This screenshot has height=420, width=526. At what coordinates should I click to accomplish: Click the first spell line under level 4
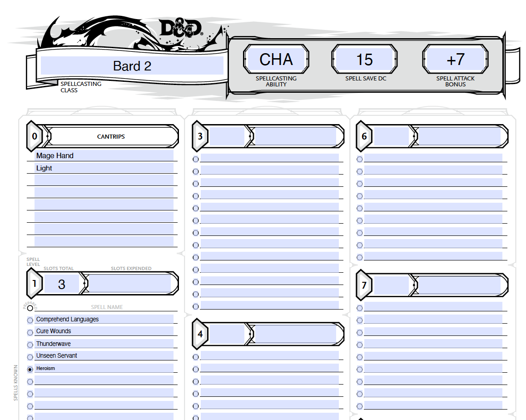click(269, 355)
